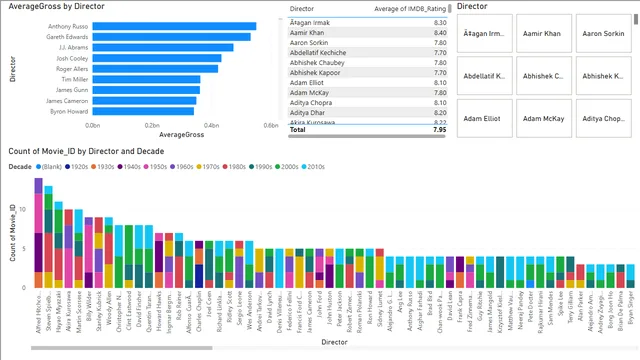The height and width of the screenshot is (360, 640).
Task: Click the David Fincher stacked column
Action: pyautogui.click(x=139, y=256)
